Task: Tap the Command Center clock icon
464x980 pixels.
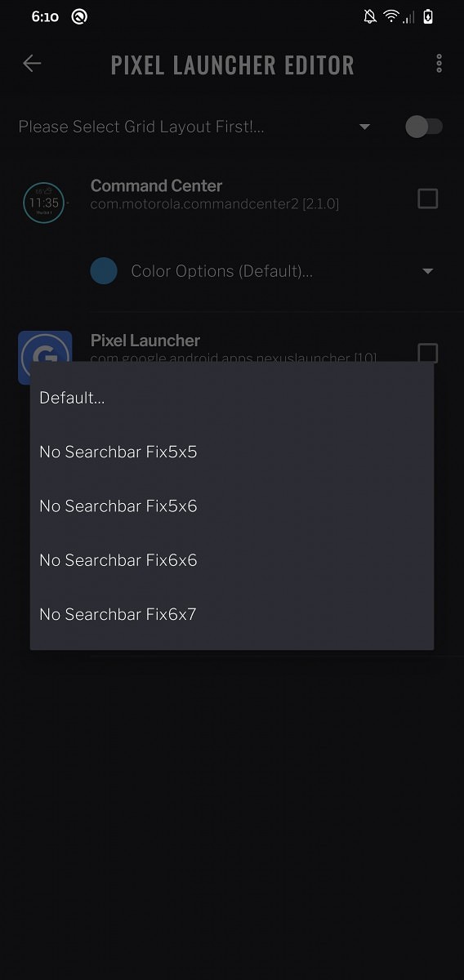Action: pyautogui.click(x=44, y=203)
